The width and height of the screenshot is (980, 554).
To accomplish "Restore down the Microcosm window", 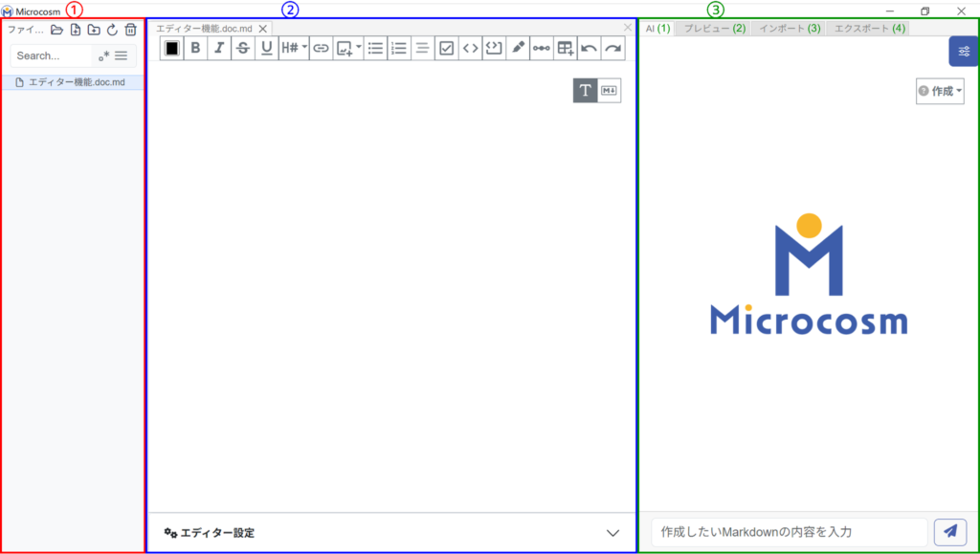I will pyautogui.click(x=925, y=11).
